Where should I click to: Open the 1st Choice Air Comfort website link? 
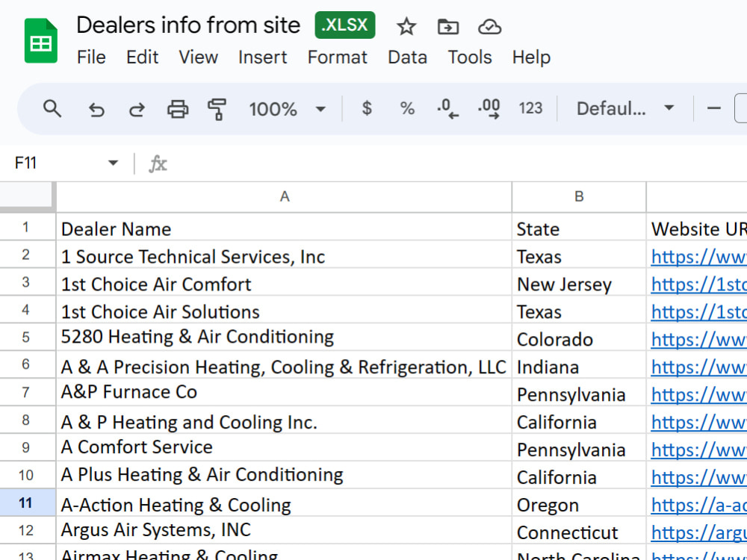coord(699,284)
